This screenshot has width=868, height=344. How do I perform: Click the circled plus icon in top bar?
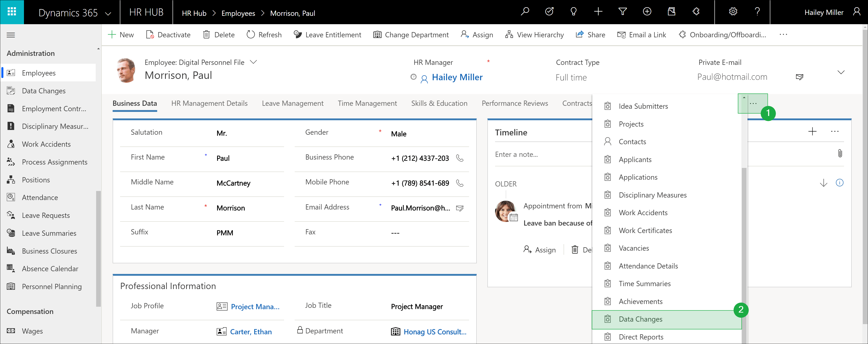[647, 12]
